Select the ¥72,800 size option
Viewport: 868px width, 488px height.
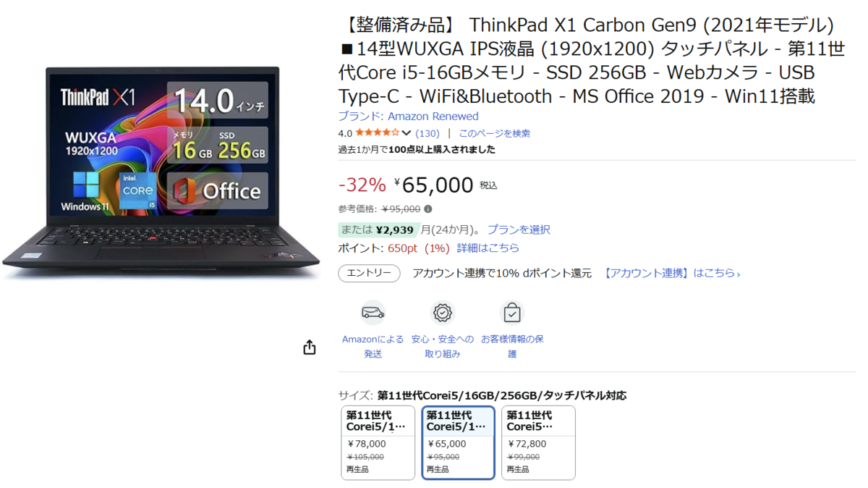click(539, 442)
